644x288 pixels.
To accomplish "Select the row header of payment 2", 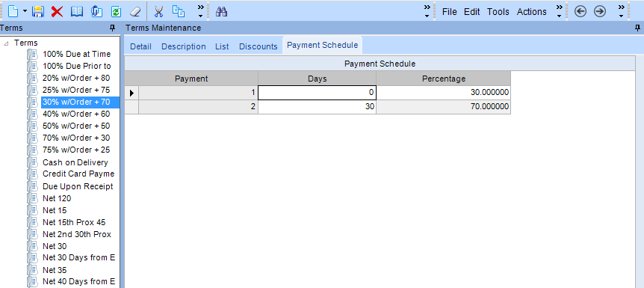I will [131, 107].
